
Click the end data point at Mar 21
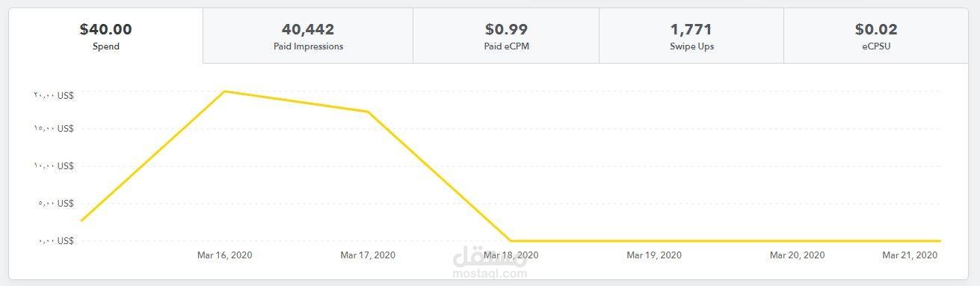tap(940, 241)
